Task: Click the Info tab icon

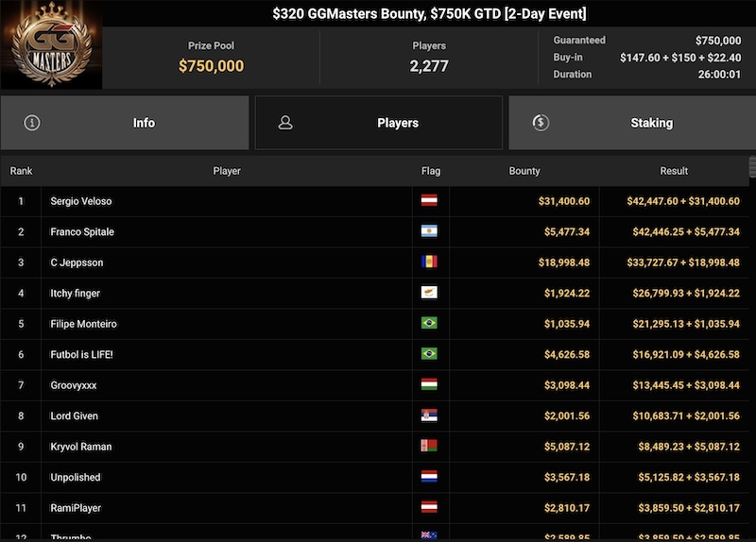Action: click(x=32, y=123)
